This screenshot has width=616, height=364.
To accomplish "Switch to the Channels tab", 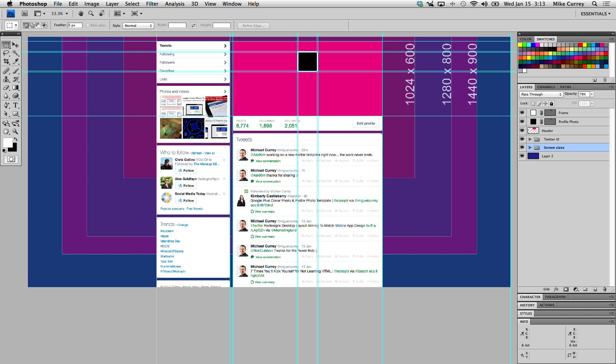I will point(546,87).
